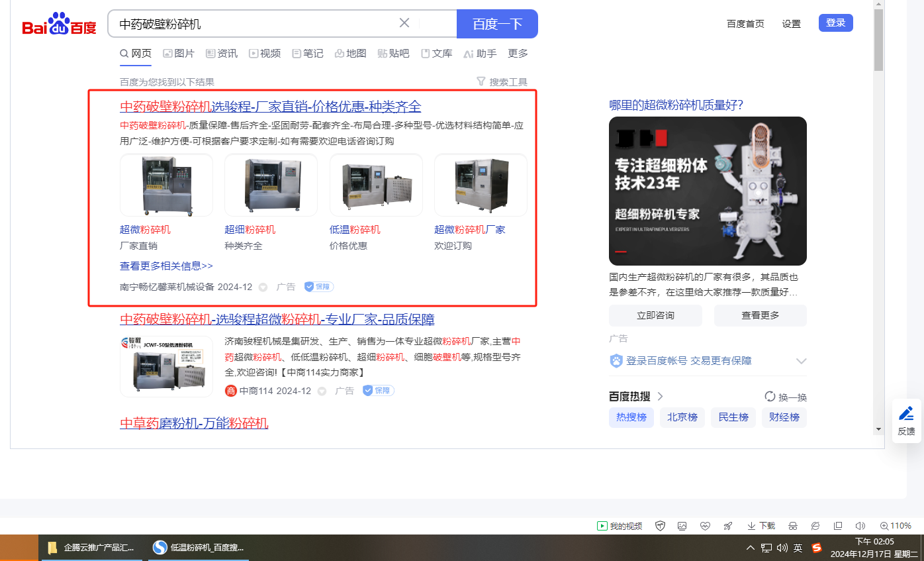
Task: Click the arrow beside 南宁畅忆馨莱机械设备 2024-12
Action: (x=263, y=287)
